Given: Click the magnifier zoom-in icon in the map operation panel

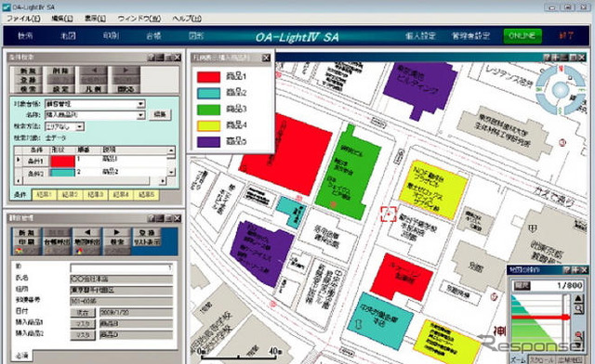Looking at the screenshot, I should coord(578,308).
